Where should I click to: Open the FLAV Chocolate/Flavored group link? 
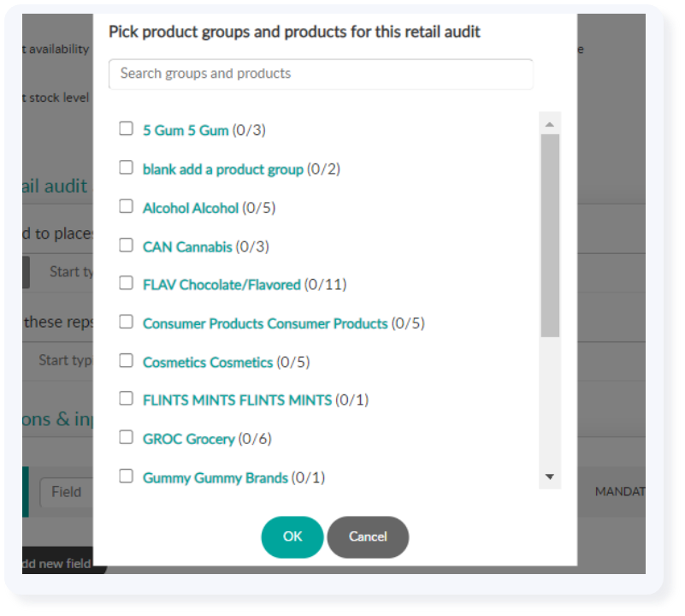[x=221, y=285]
